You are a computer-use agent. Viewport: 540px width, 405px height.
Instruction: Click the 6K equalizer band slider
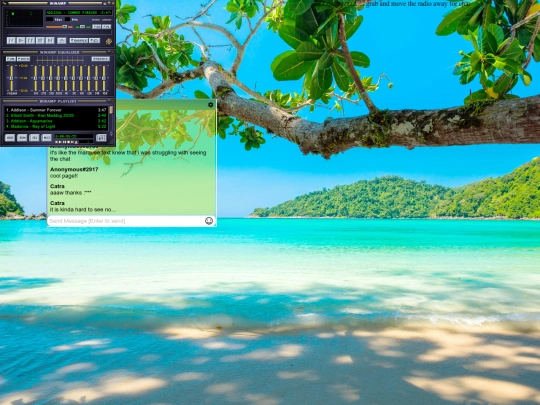coord(81,78)
